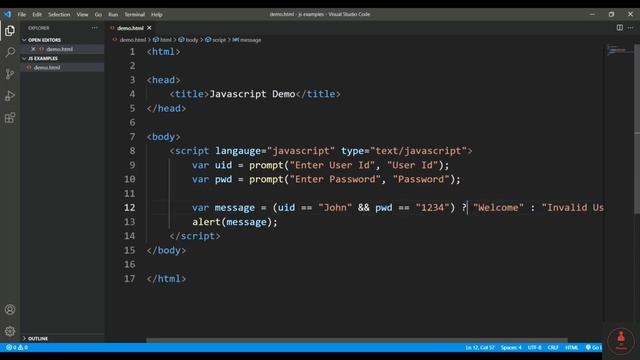Screen dimensions: 640x360
Task: Open the Edit menu
Action: (x=37, y=14)
